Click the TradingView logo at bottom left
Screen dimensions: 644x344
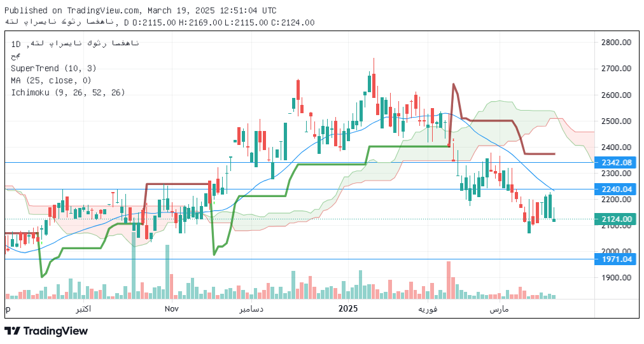click(46, 331)
